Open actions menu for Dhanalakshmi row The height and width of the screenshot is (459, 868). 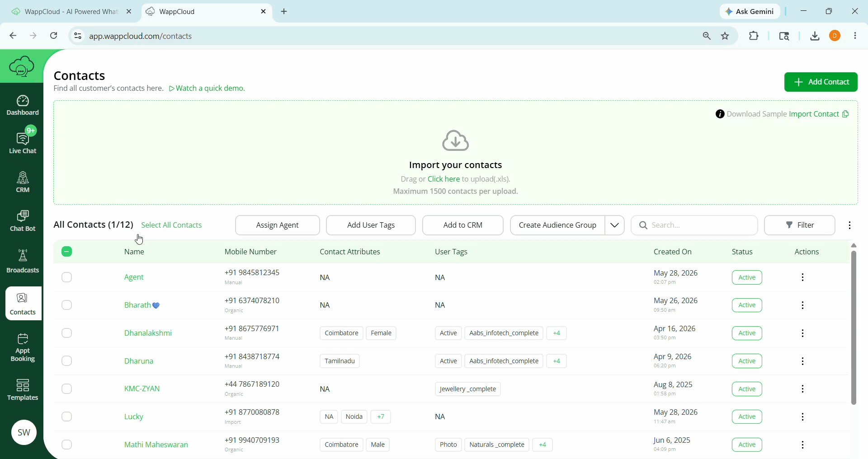point(802,333)
